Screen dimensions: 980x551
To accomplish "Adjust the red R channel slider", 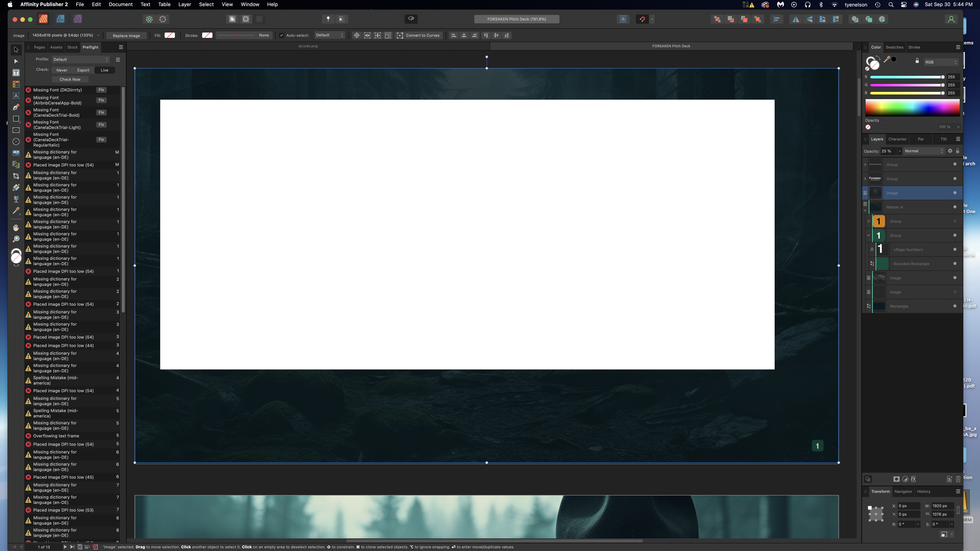I will [907, 77].
